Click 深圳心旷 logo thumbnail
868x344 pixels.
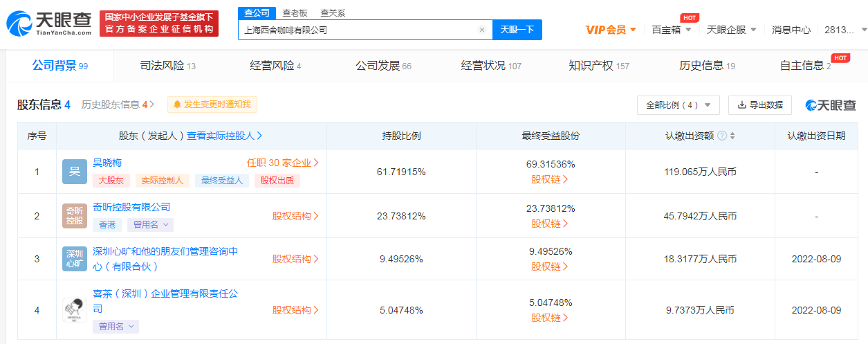75,259
